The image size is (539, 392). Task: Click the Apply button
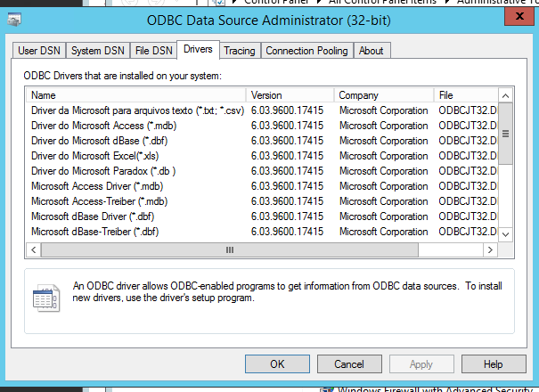coord(421,363)
